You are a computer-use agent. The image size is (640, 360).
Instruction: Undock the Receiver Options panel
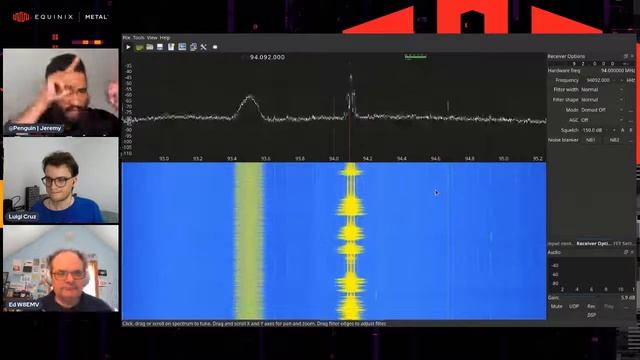point(626,56)
